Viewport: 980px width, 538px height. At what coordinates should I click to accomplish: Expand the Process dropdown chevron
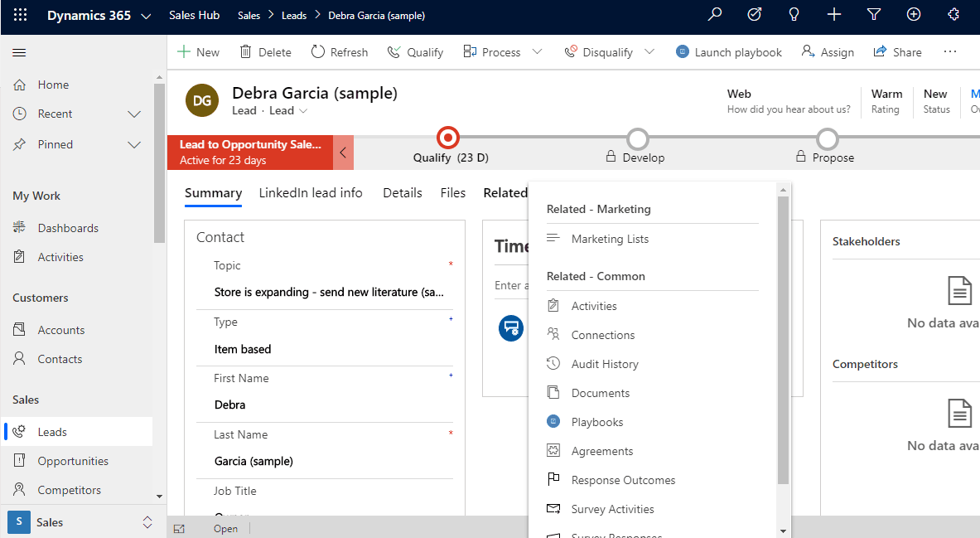coord(537,52)
